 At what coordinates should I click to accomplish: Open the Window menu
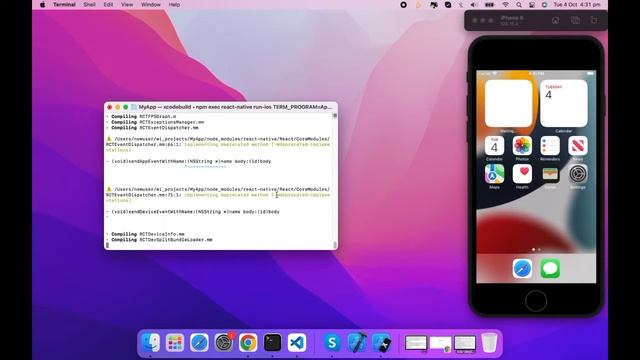pyautogui.click(x=151, y=4)
